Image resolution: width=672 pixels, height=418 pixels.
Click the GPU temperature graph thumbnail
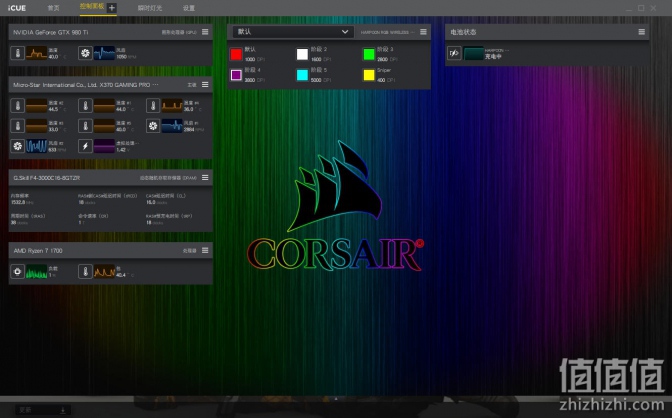pos(36,53)
